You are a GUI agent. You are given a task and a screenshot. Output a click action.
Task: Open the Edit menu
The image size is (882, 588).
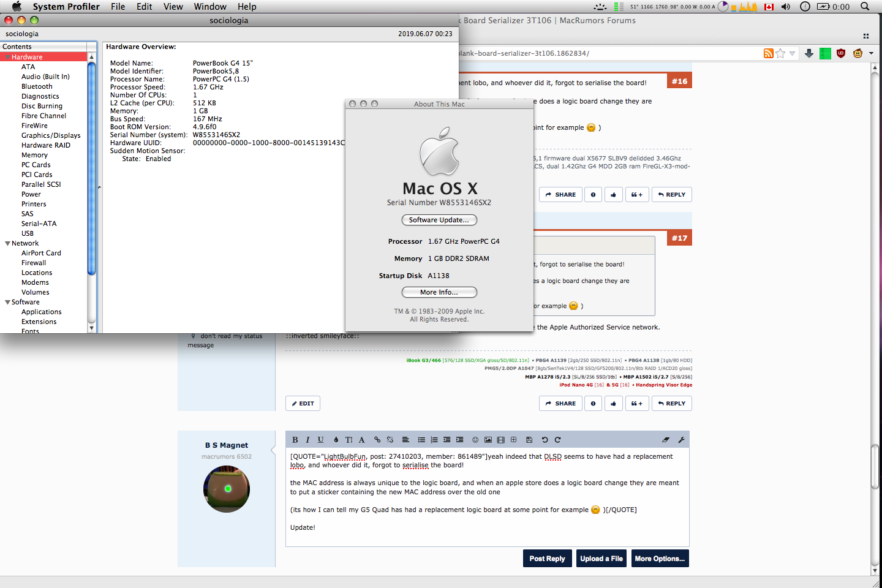pyautogui.click(x=145, y=7)
